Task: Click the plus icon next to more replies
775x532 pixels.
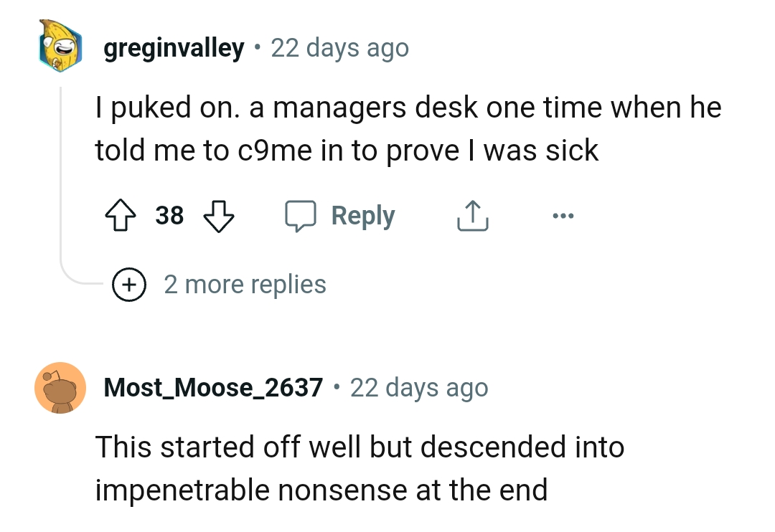Action: [128, 284]
